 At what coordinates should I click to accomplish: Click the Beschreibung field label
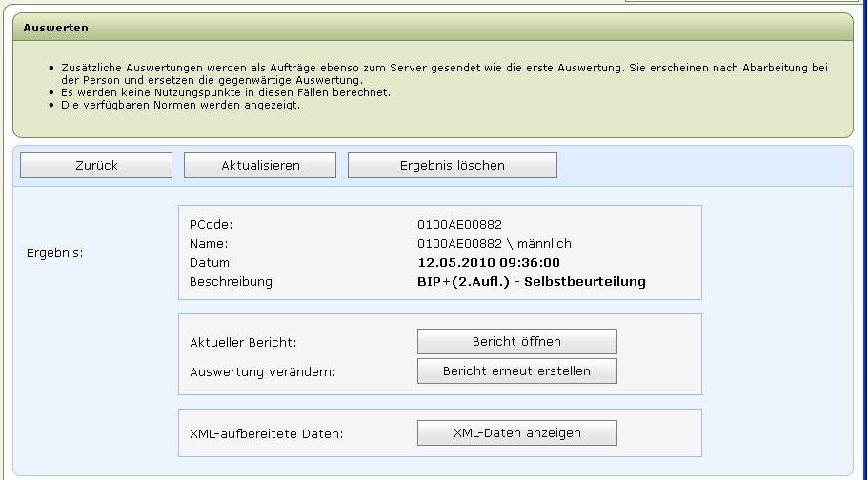(231, 281)
